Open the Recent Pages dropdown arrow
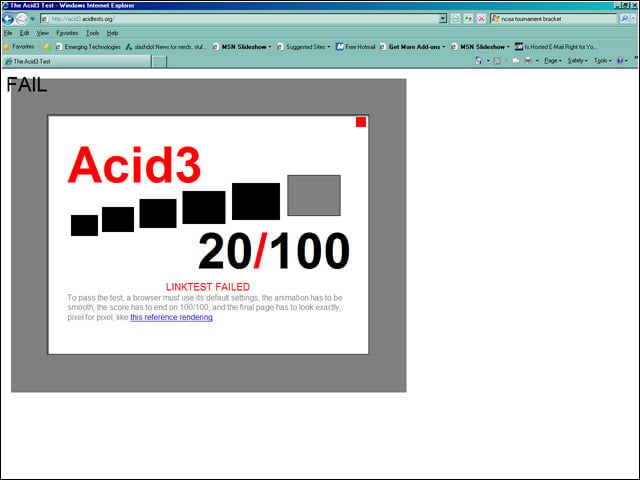 point(33,19)
